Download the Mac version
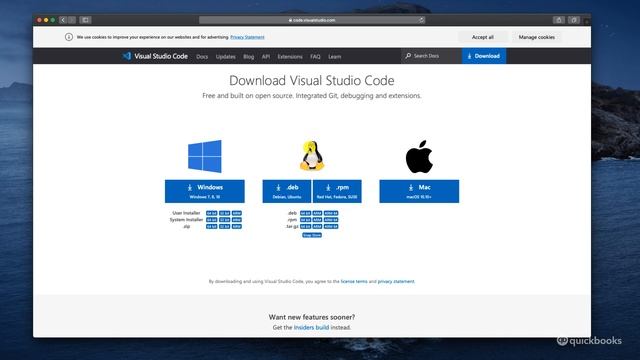Viewport: 640px width, 360px height. [x=419, y=191]
